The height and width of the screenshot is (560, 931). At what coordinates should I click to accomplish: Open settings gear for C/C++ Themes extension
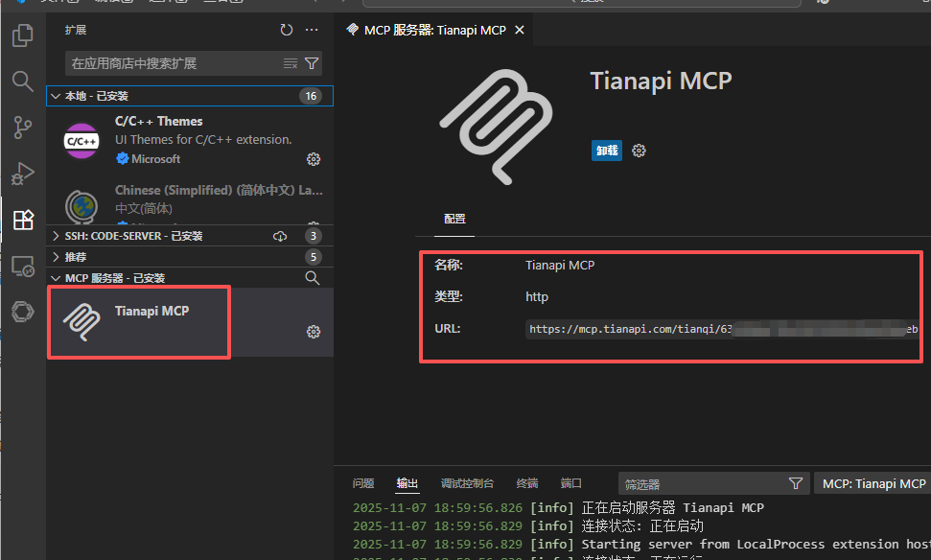pos(314,159)
